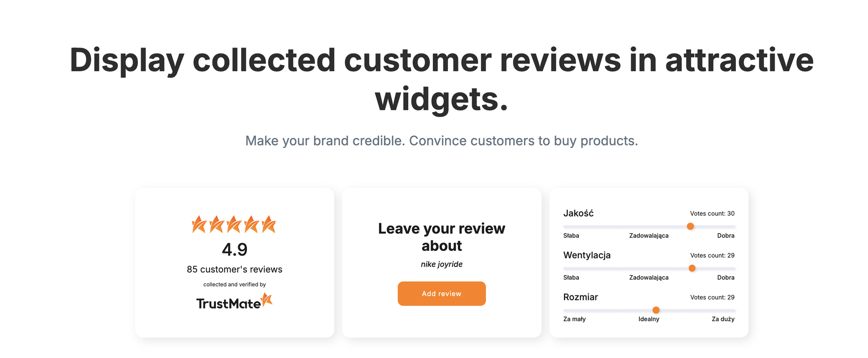Click the fourth orange rating star

click(252, 224)
